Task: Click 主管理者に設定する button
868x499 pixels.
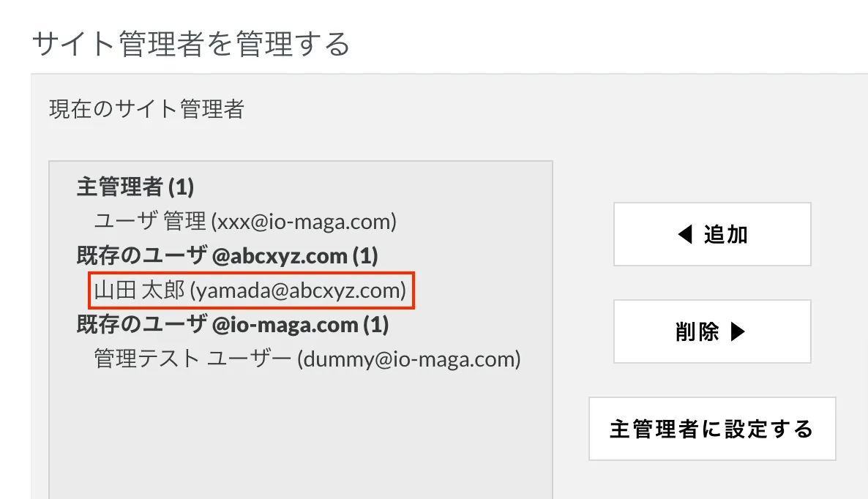Action: point(712,429)
